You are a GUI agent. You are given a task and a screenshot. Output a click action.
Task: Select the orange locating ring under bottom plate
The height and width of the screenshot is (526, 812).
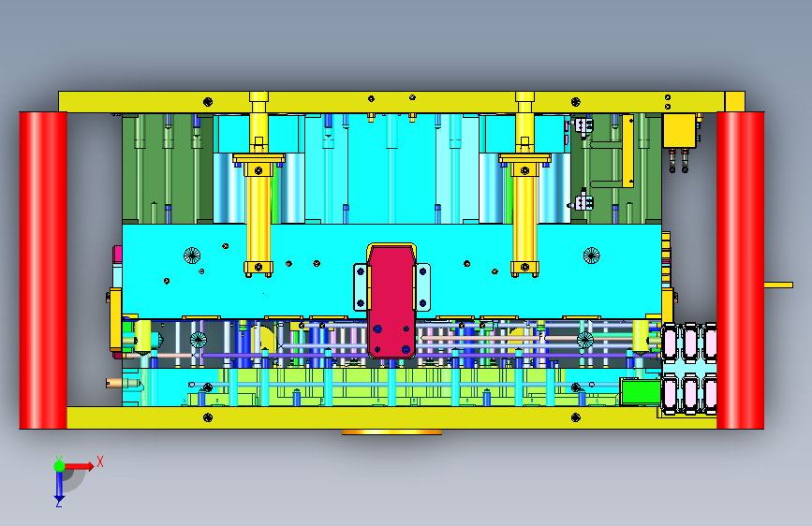pyautogui.click(x=391, y=432)
